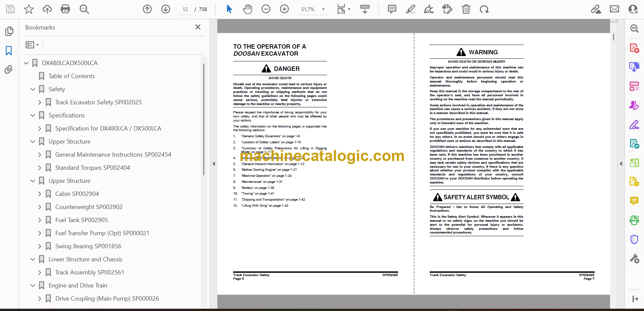
Task: Go to previous page arrow
Action: 147,9
